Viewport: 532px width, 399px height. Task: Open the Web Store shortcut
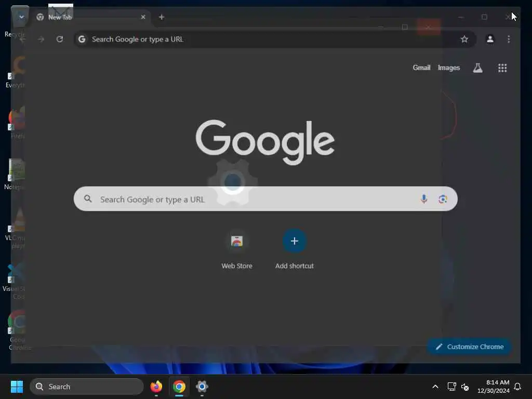click(237, 249)
